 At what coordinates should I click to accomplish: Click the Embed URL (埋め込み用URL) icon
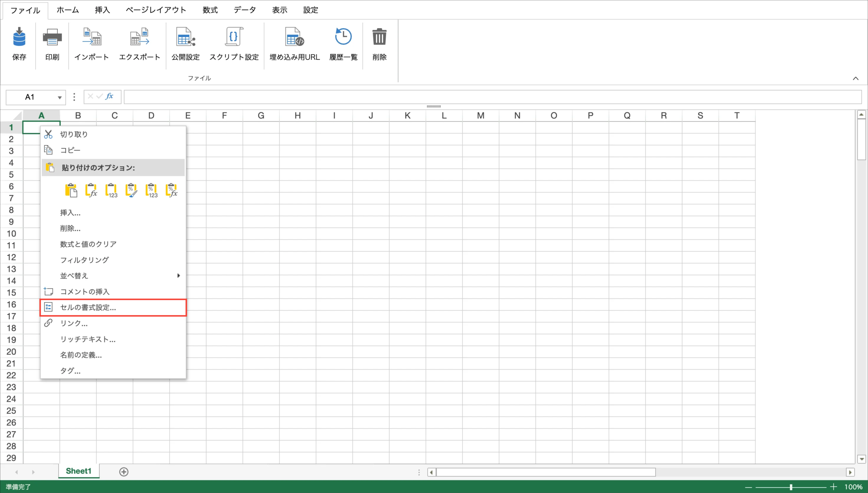point(295,37)
